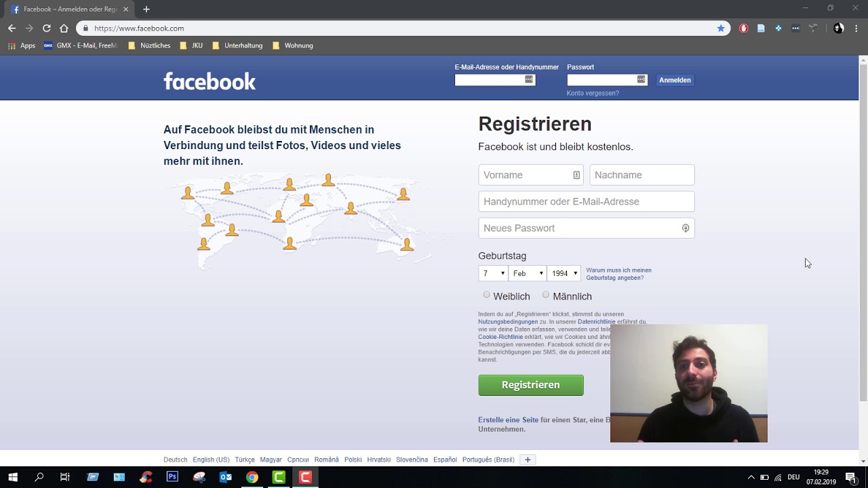Show hidden system tray icons
Image resolution: width=868 pixels, height=488 pixels.
point(751,477)
